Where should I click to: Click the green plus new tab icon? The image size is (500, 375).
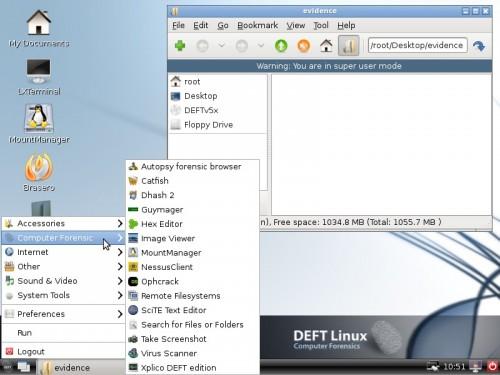[x=180, y=46]
